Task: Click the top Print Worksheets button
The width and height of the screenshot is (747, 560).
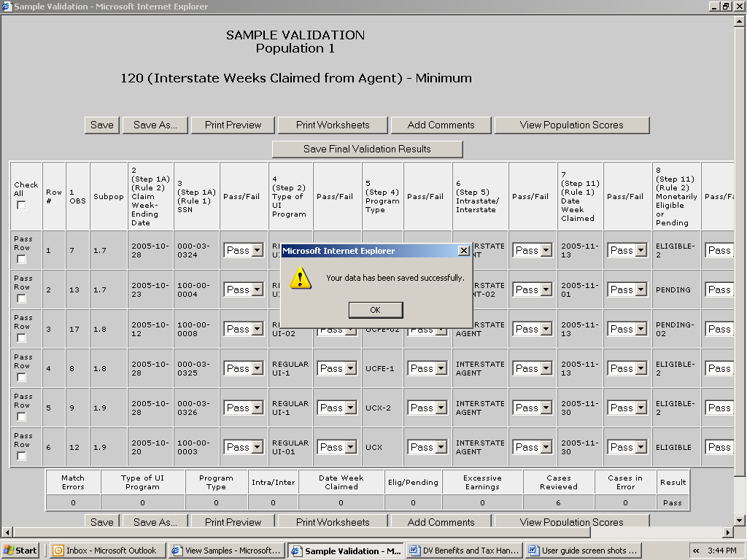Action: 333,125
